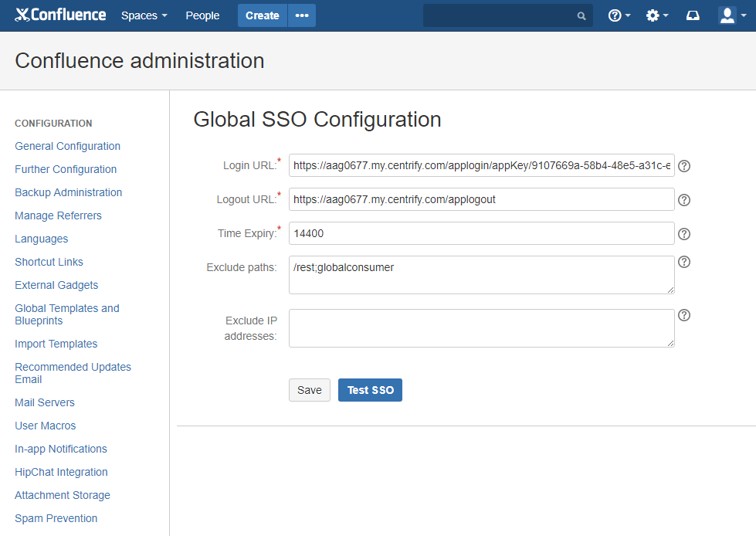
Task: Click help icon beside Exclude paths
Action: pos(683,262)
